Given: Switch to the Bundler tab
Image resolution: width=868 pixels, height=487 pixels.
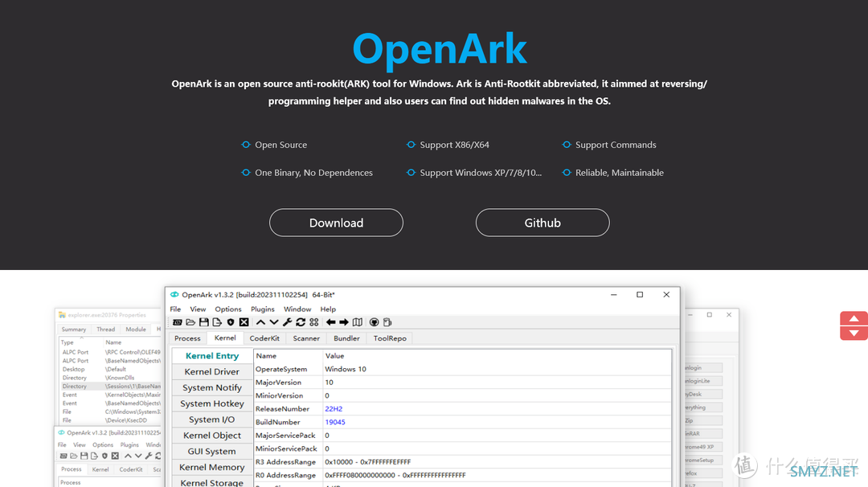Looking at the screenshot, I should pos(347,338).
